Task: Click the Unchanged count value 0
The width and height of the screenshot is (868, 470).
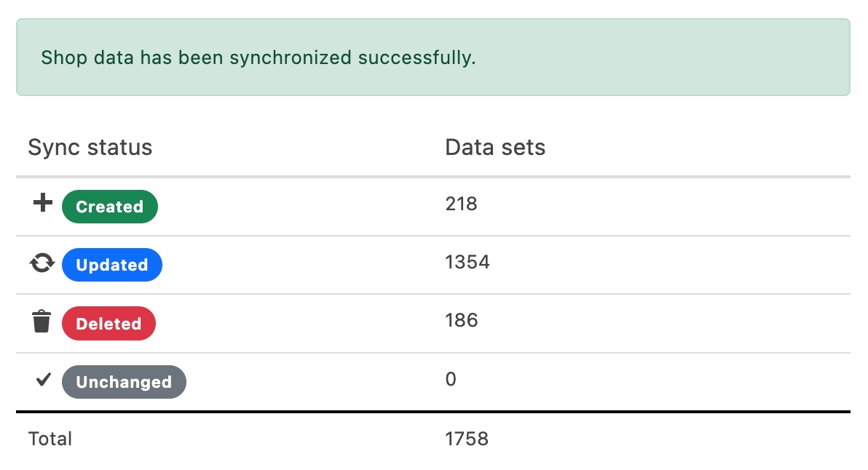Action: coord(450,379)
